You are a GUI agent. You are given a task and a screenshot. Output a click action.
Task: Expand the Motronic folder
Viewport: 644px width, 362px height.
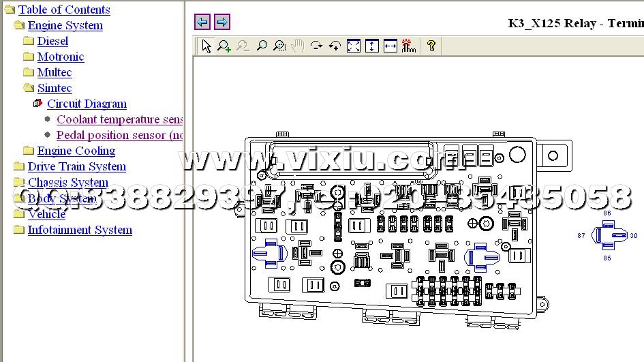pos(60,57)
